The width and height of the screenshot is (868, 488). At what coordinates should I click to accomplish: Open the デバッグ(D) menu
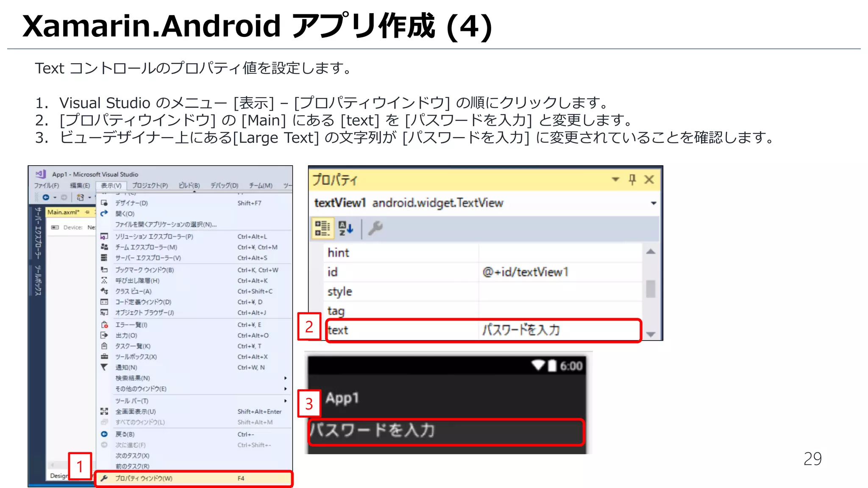point(225,186)
